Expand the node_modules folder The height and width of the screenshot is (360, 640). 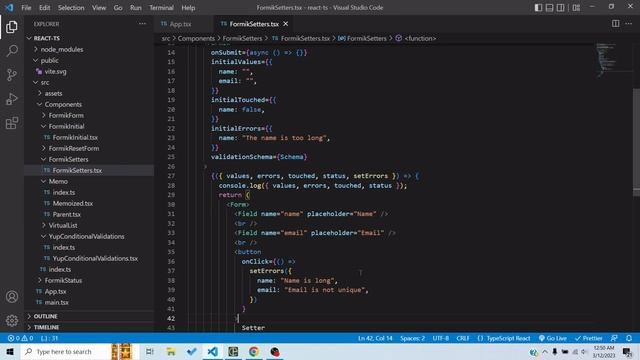(89, 49)
